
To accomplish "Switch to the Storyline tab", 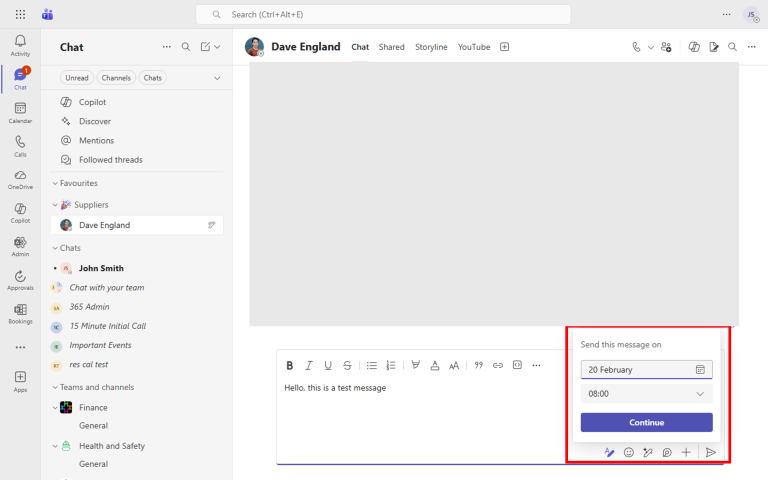I will 431,47.
